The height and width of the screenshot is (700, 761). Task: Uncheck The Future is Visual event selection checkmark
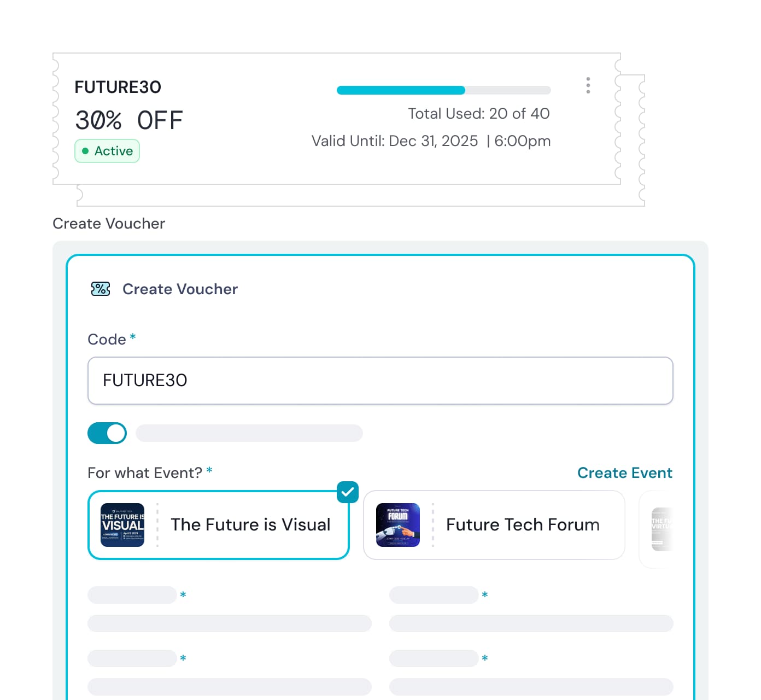coord(348,492)
